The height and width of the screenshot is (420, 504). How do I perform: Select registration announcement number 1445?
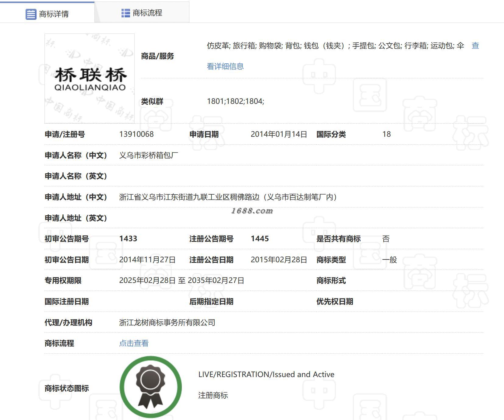coord(260,239)
